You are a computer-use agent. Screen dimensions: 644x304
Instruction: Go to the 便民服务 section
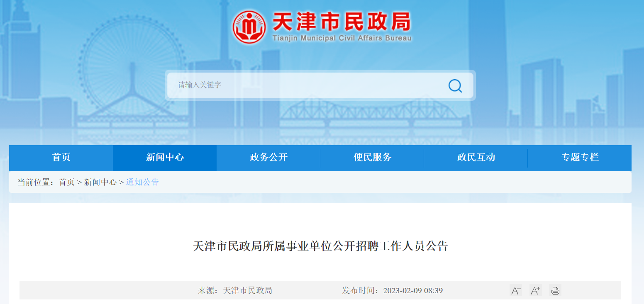pos(372,158)
